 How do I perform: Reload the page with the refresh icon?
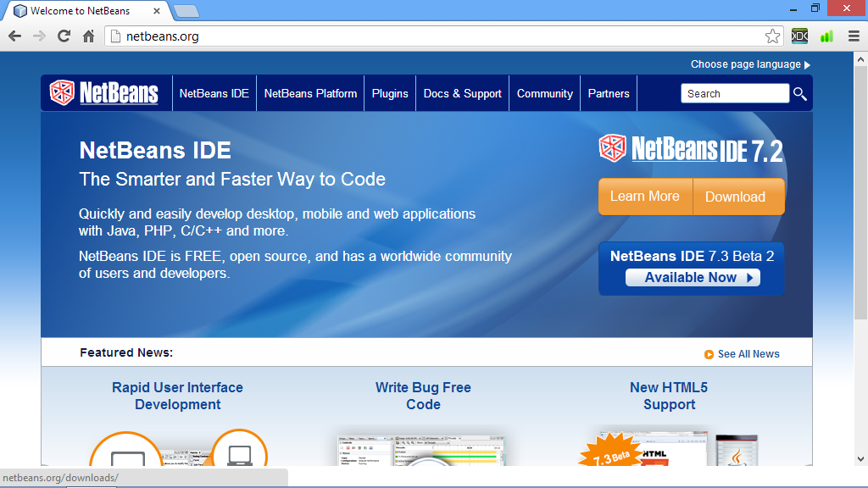coord(64,36)
